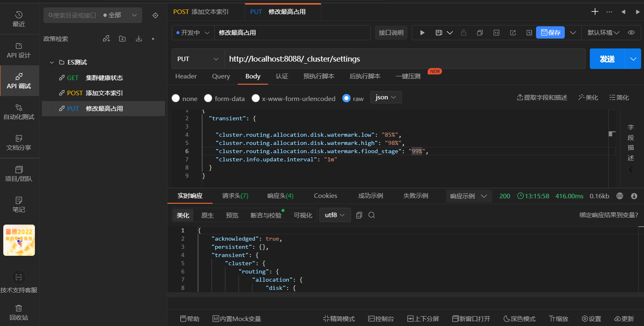
Task: Open the 自动化测试 sidebar section
Action: tap(19, 112)
